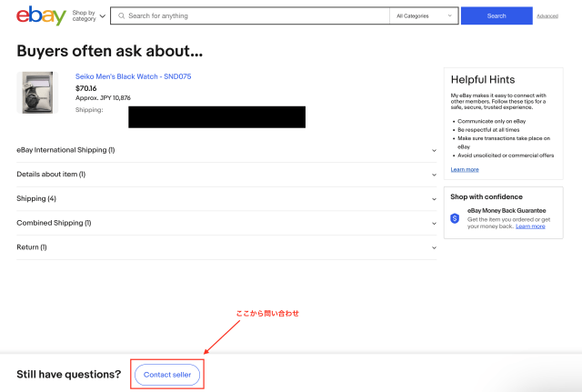Click the search magnifier icon
Image resolution: width=582 pixels, height=392 pixels.
point(120,16)
